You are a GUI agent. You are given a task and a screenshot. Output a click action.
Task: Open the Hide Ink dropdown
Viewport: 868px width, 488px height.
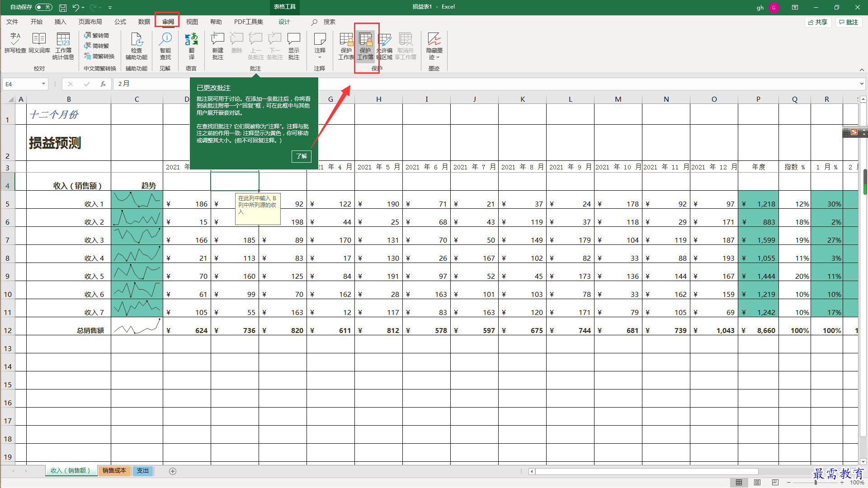point(434,46)
